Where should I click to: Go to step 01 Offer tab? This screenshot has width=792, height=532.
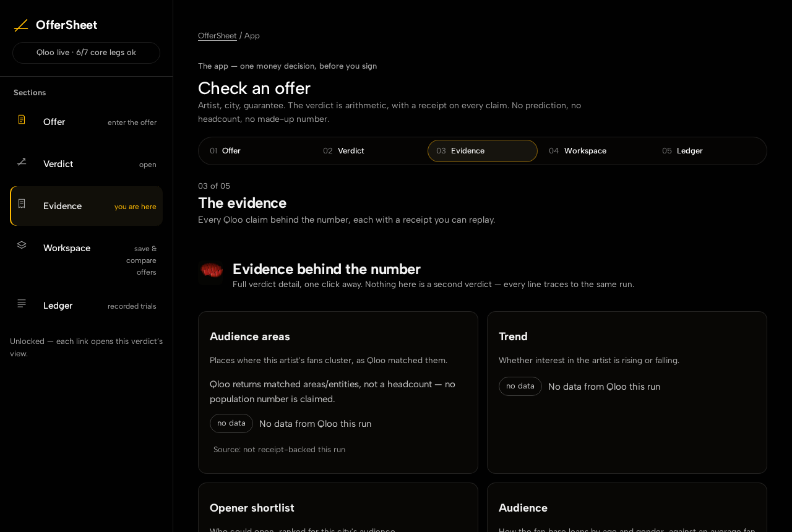point(257,151)
